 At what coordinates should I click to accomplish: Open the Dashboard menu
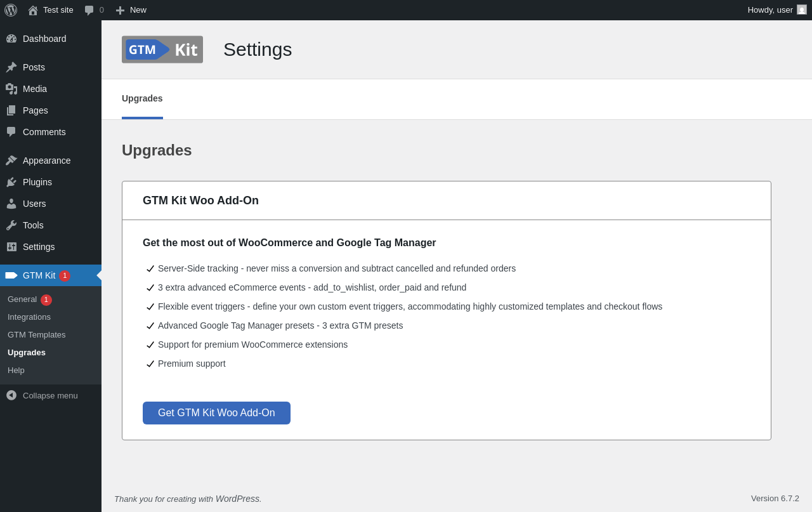[51, 39]
